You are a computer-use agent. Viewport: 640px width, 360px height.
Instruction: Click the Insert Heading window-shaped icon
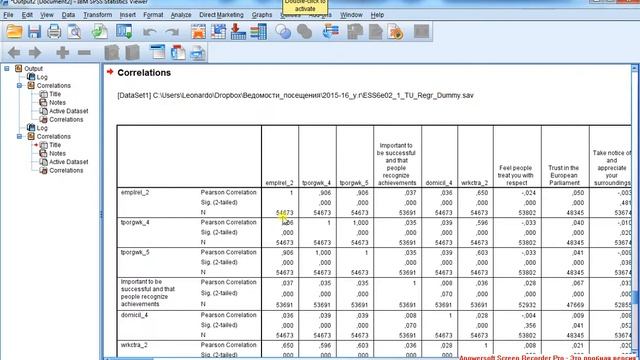(158, 53)
